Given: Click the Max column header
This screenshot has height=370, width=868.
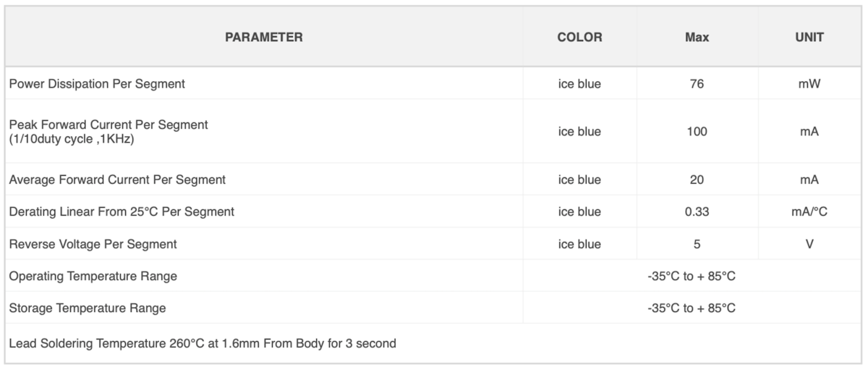Looking at the screenshot, I should coord(697,37).
